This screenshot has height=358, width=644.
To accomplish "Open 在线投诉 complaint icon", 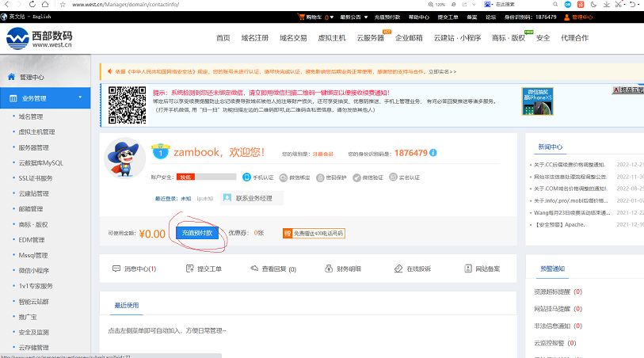I will pos(398,268).
